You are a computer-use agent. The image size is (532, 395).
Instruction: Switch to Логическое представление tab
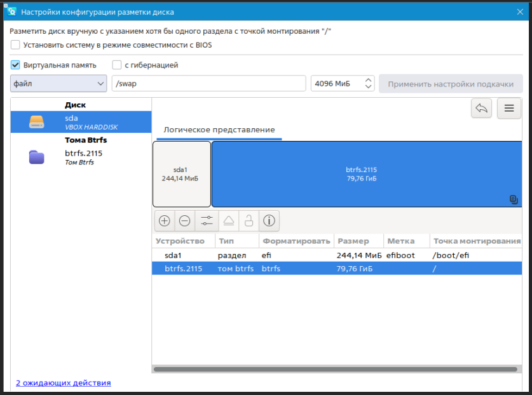coord(219,130)
